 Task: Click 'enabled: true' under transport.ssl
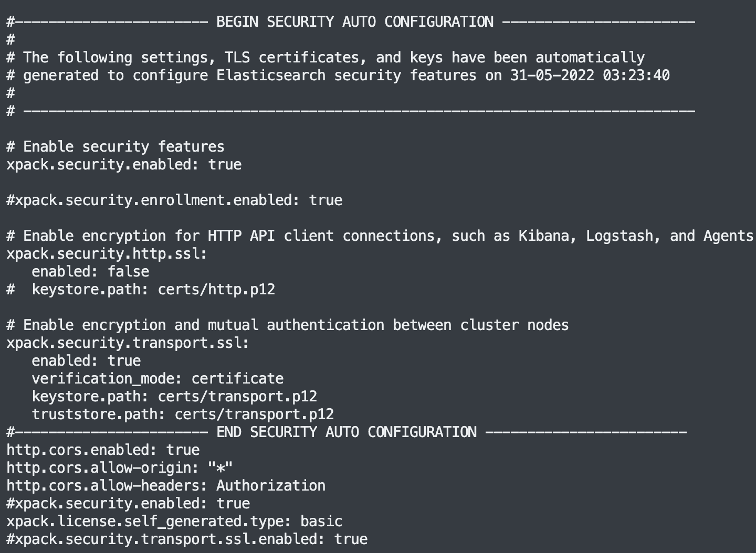(x=86, y=361)
